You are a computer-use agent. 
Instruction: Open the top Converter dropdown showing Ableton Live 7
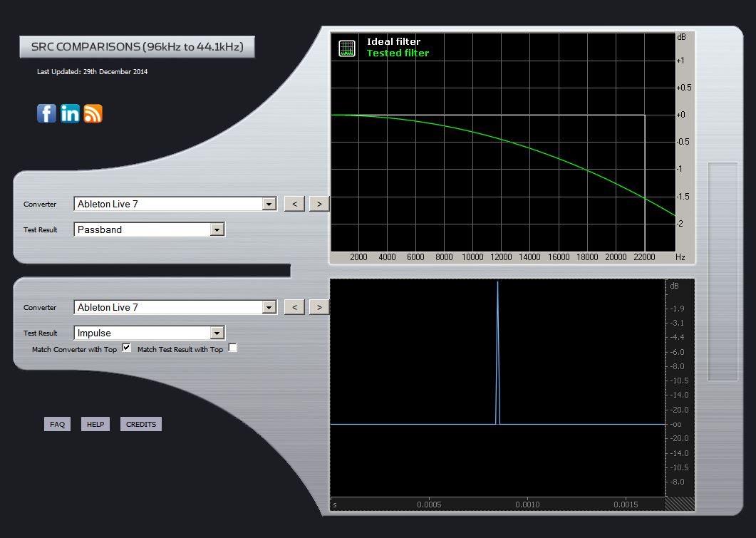point(175,204)
